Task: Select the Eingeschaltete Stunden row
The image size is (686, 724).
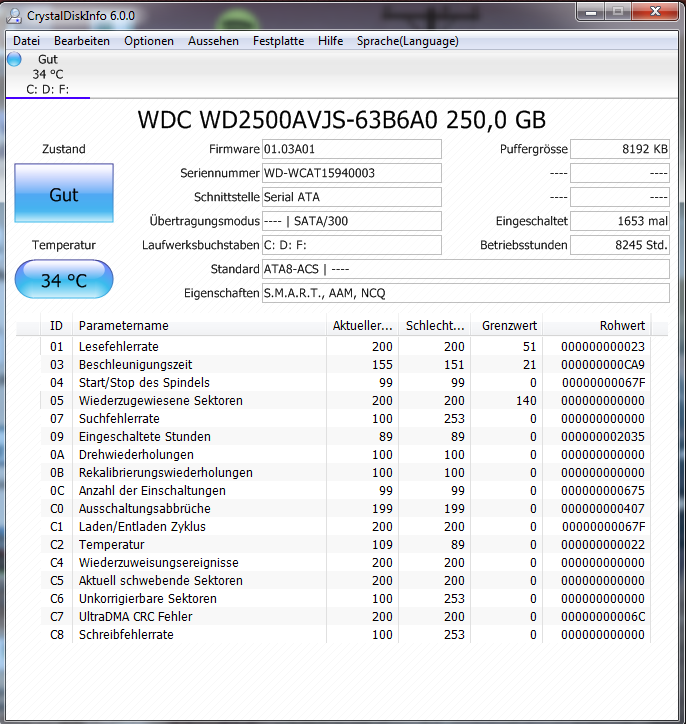Action: point(345,436)
